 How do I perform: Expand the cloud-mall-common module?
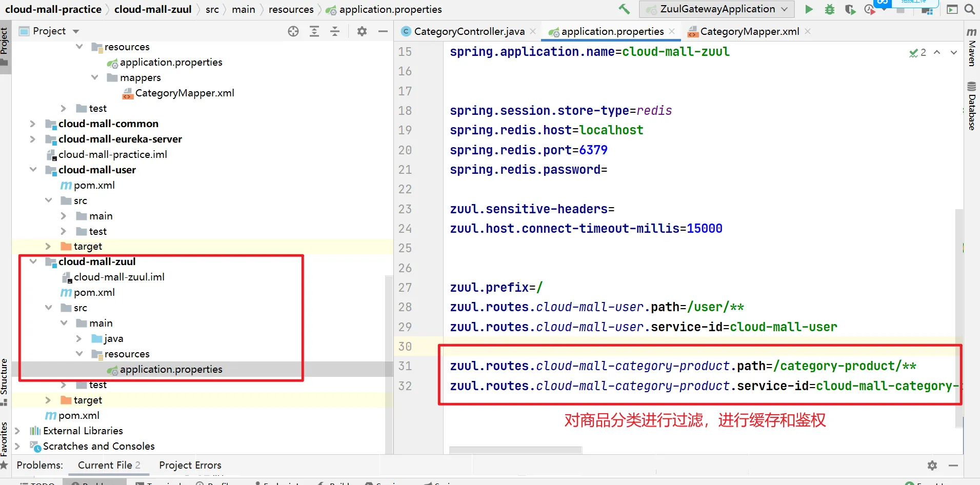click(x=33, y=124)
